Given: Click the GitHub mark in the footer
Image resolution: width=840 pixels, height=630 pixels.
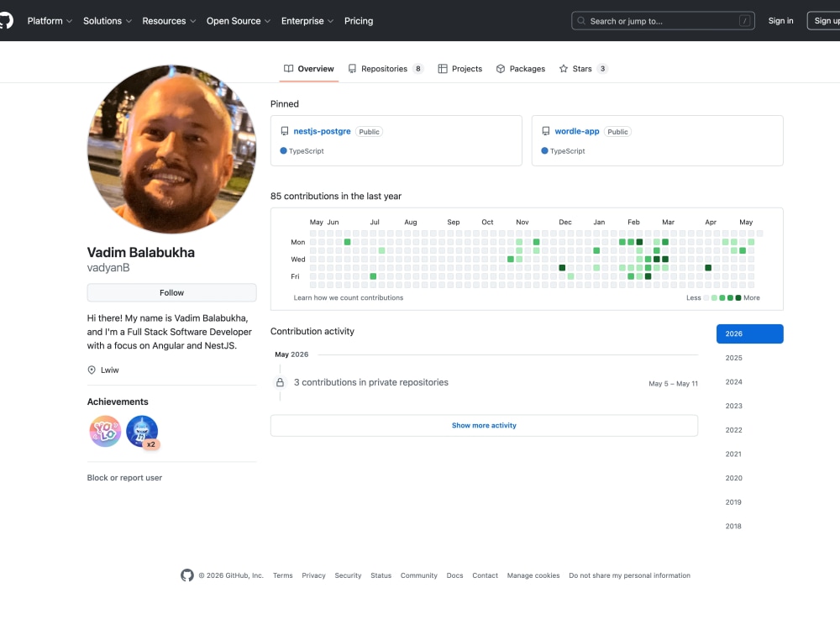Looking at the screenshot, I should [x=187, y=575].
